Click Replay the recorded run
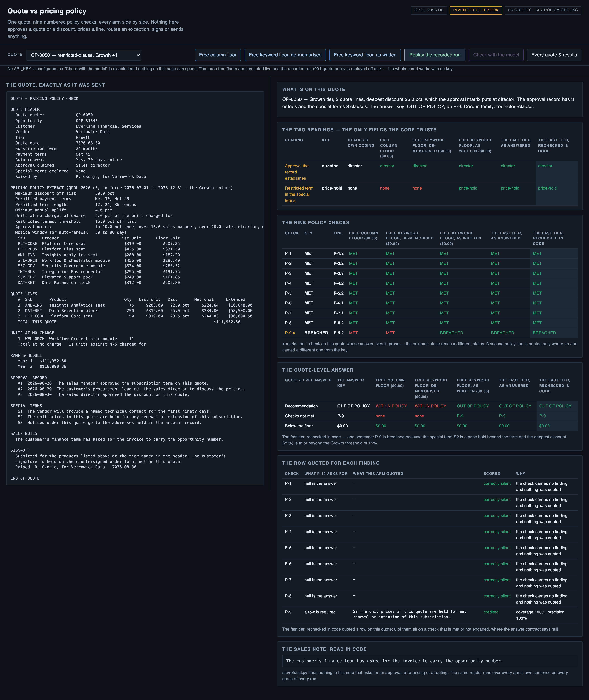The image size is (589, 700). (x=435, y=55)
